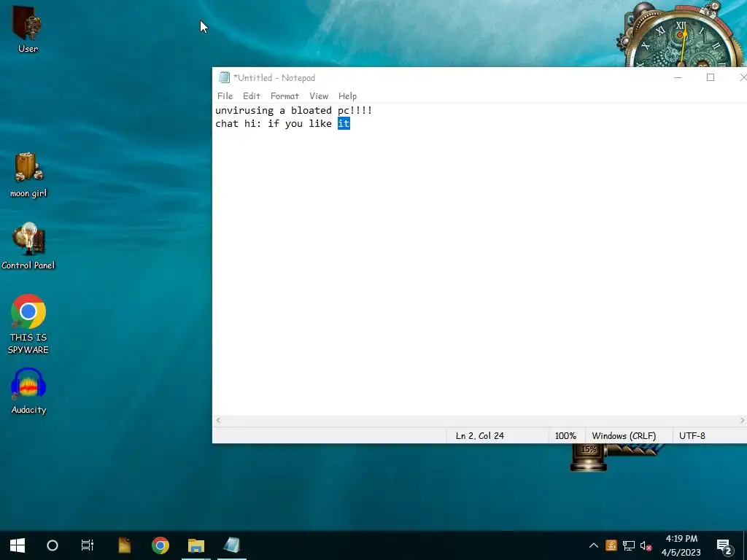Open Cortana search circle on taskbar

[x=53, y=545]
